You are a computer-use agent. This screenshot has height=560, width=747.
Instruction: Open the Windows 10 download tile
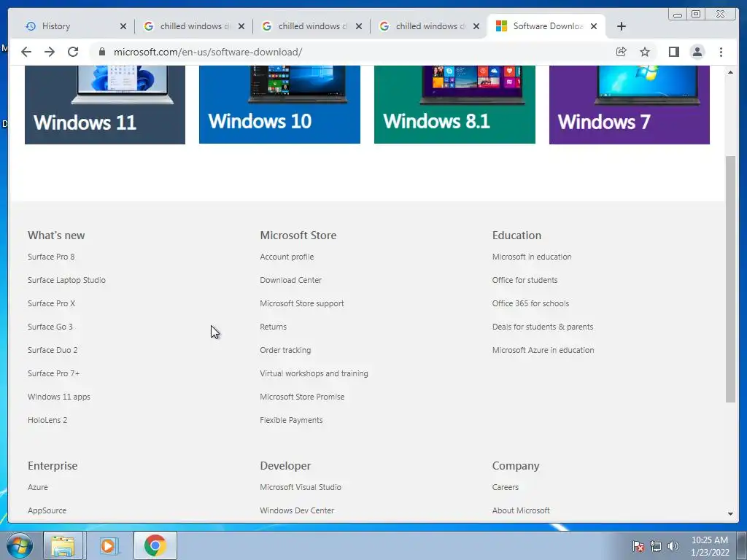pyautogui.click(x=279, y=105)
